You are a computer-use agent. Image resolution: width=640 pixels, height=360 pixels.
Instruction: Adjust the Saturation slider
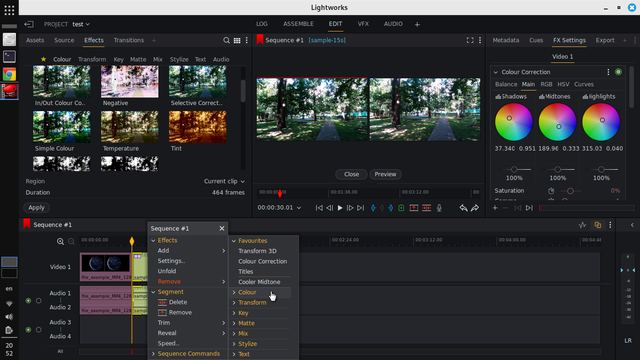[x=570, y=191]
